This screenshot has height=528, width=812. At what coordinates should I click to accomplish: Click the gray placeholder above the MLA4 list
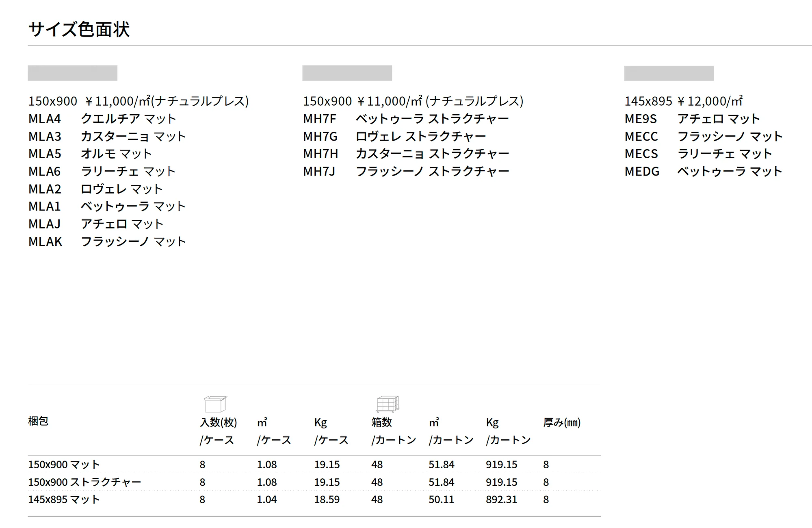point(73,73)
